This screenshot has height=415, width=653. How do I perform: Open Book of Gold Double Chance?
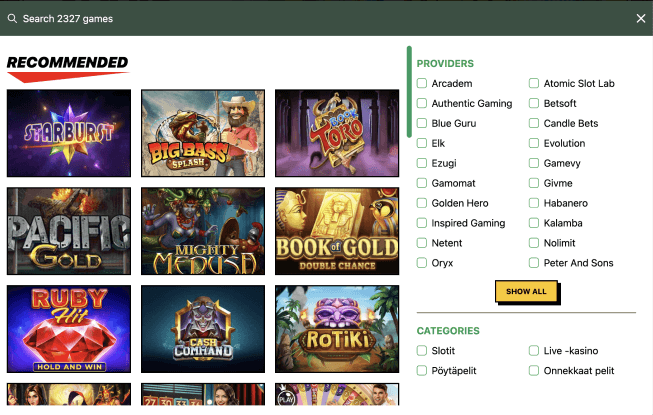click(x=337, y=231)
